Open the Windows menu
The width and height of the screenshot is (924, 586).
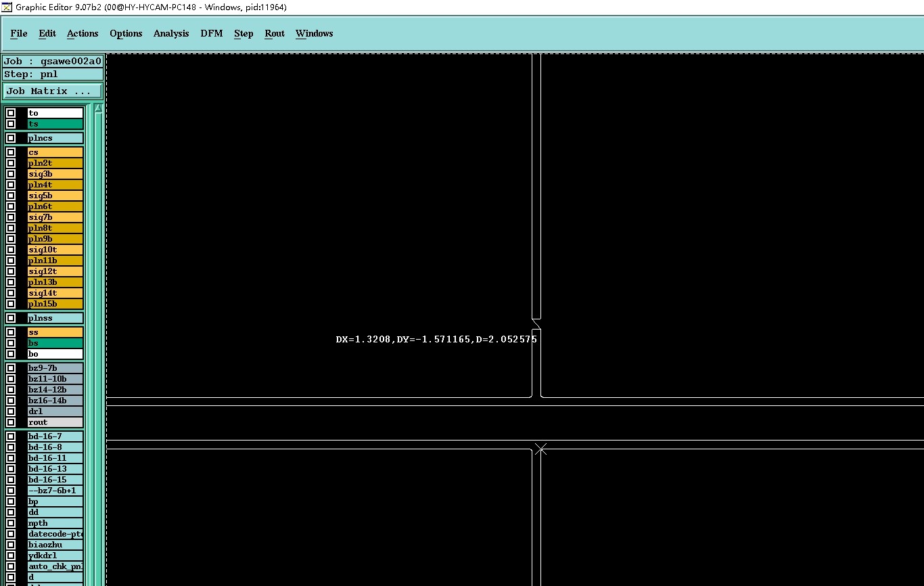coord(315,33)
